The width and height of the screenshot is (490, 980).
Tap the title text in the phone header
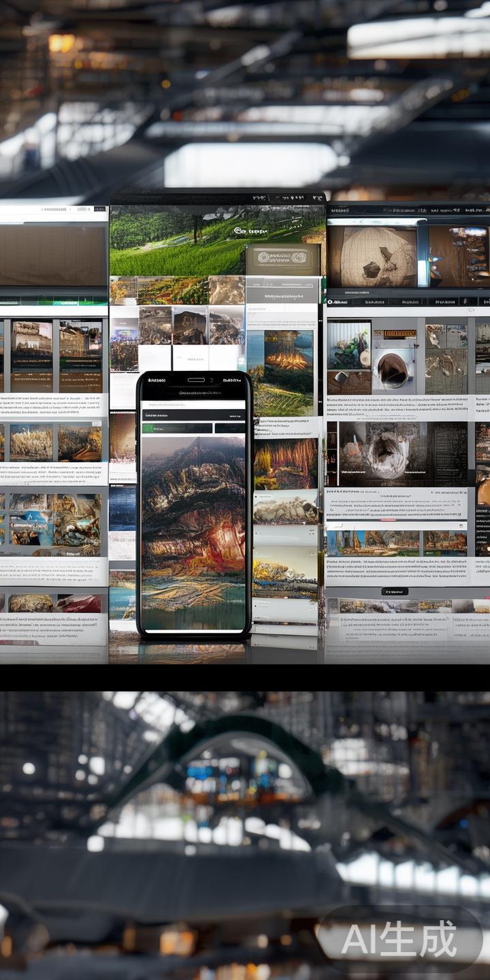[193, 393]
